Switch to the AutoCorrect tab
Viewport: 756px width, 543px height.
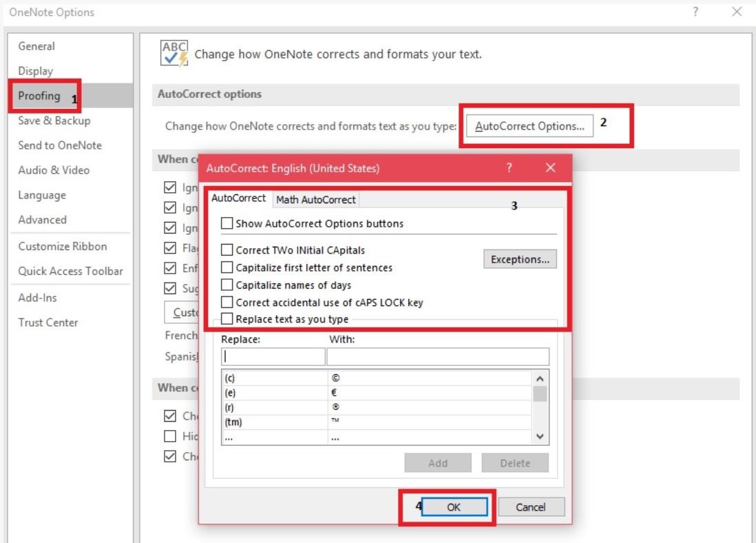239,198
